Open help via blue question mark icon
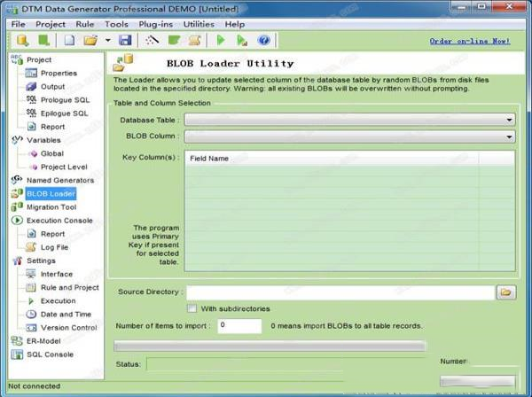Image resolution: width=532 pixels, height=397 pixels. (263, 41)
